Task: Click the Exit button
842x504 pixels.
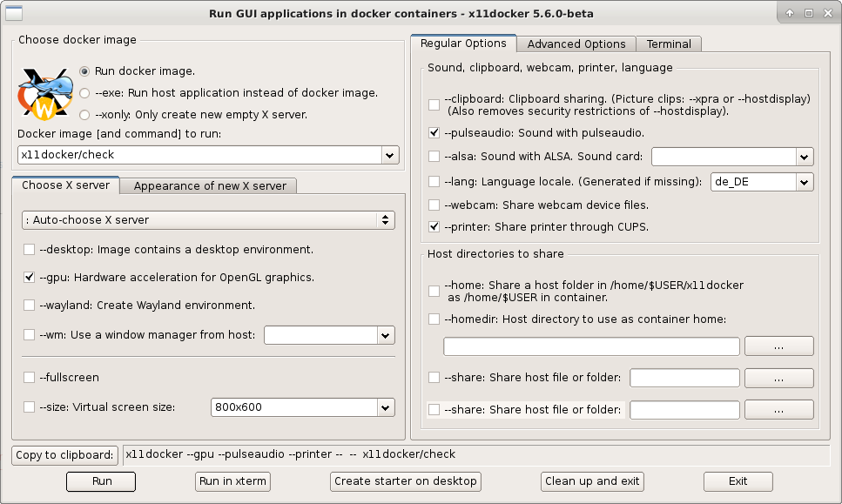Action: click(x=738, y=481)
